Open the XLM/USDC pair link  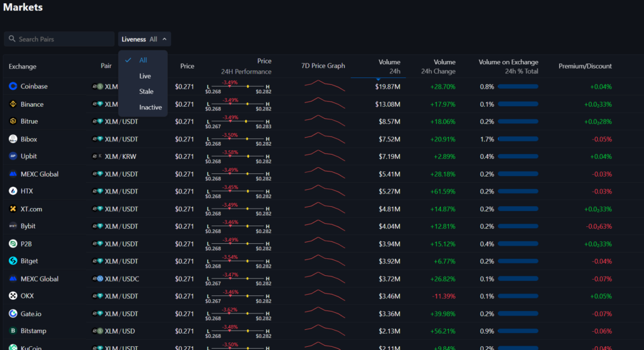point(122,278)
